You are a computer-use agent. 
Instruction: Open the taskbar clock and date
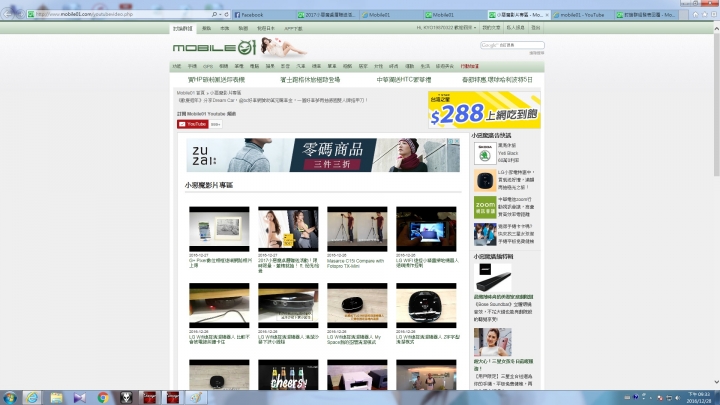click(x=699, y=398)
